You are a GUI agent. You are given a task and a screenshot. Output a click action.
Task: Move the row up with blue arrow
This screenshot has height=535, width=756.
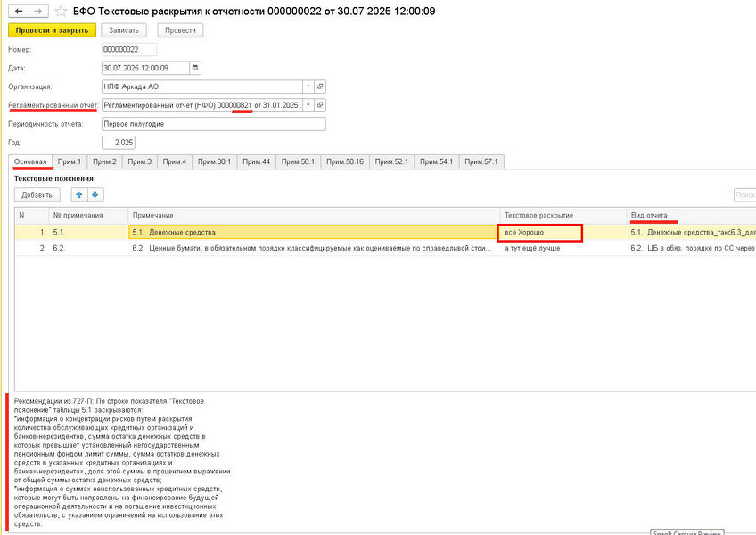click(x=79, y=195)
